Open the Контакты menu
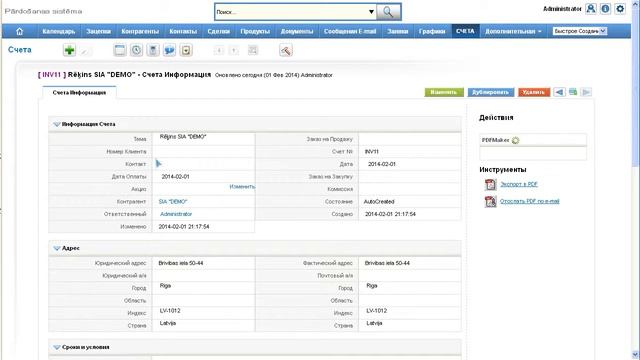The image size is (640, 360). pyautogui.click(x=183, y=31)
